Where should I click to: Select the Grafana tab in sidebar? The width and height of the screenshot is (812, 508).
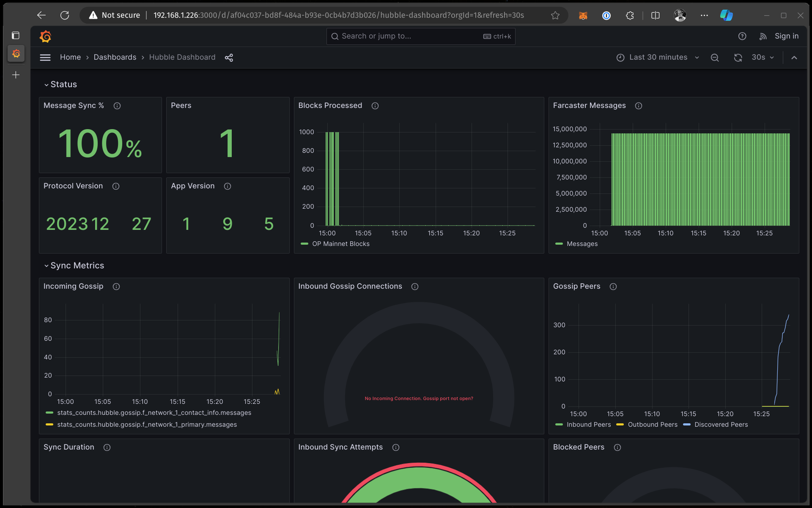pos(16,54)
